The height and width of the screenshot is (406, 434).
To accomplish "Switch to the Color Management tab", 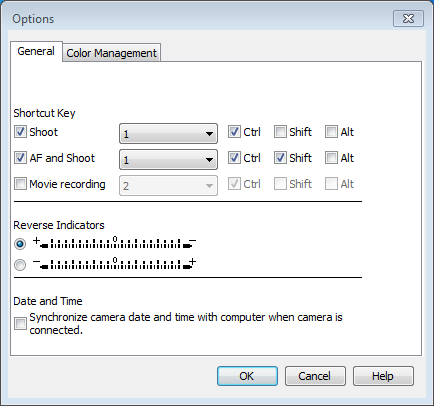I will point(111,53).
